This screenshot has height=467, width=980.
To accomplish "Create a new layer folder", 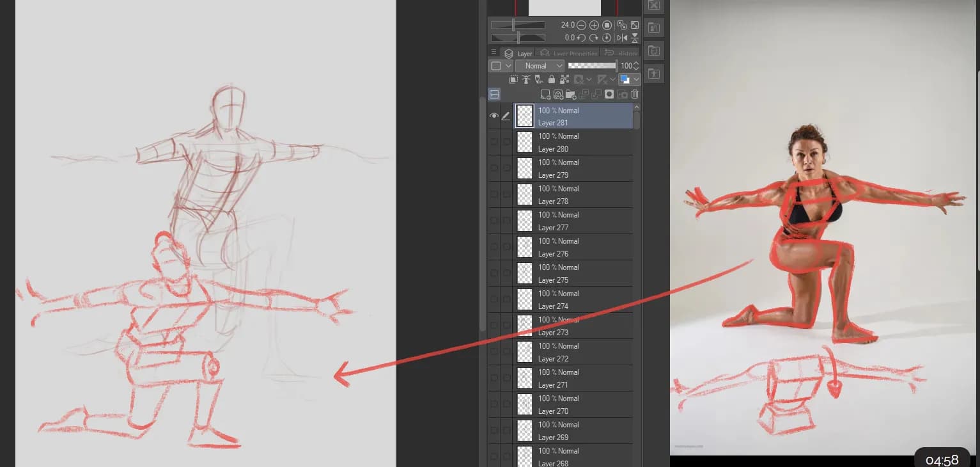I will (571, 95).
